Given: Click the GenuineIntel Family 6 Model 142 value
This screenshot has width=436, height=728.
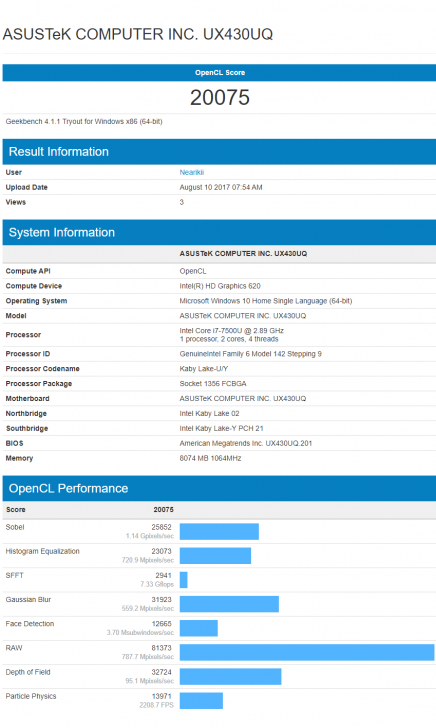Looking at the screenshot, I should point(250,354).
